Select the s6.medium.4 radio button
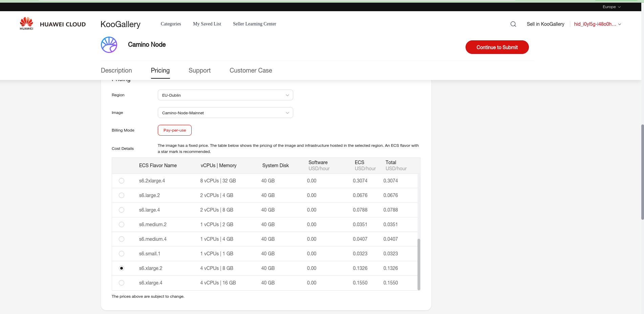Image resolution: width=644 pixels, height=314 pixels. click(x=122, y=239)
